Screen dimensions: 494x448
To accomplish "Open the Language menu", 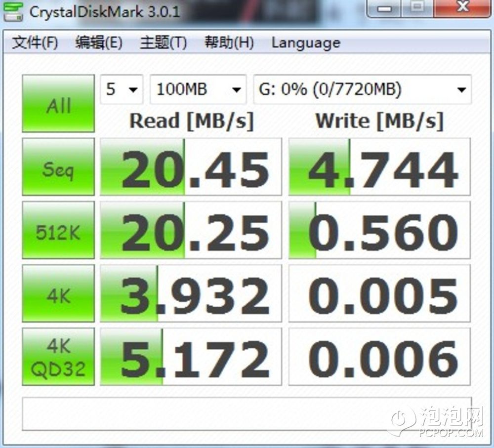I will tap(306, 43).
